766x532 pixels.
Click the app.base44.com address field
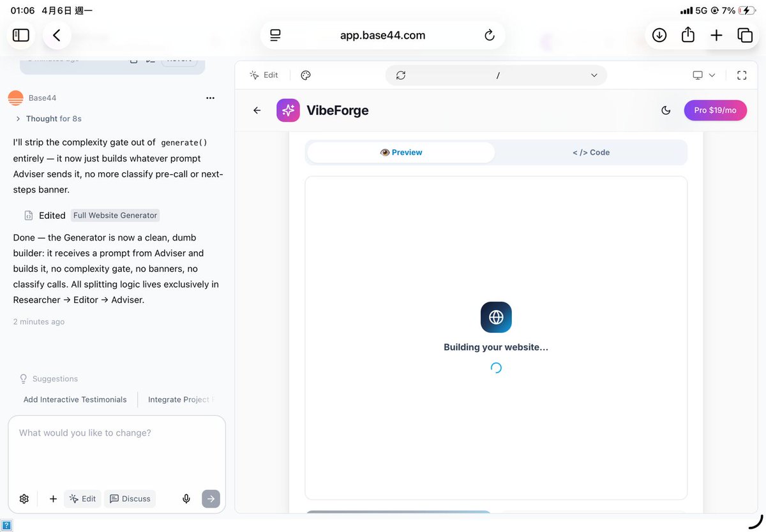[382, 36]
